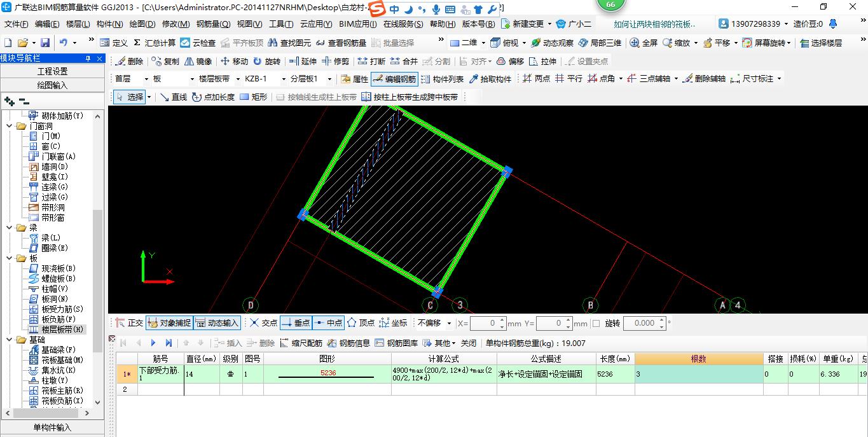Image resolution: width=868 pixels, height=437 pixels.
Task: Toggle 编辑钢筋 edit rebar panel
Action: [394, 79]
